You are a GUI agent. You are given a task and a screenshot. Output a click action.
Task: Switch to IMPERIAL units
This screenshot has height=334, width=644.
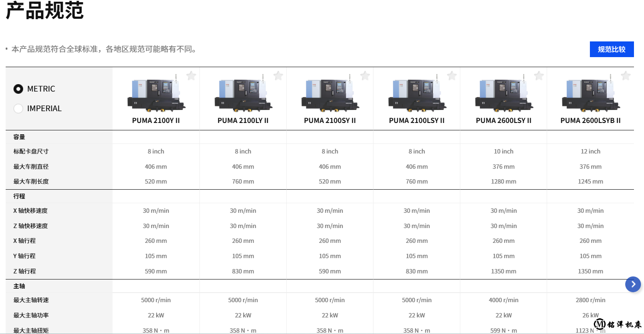(18, 109)
